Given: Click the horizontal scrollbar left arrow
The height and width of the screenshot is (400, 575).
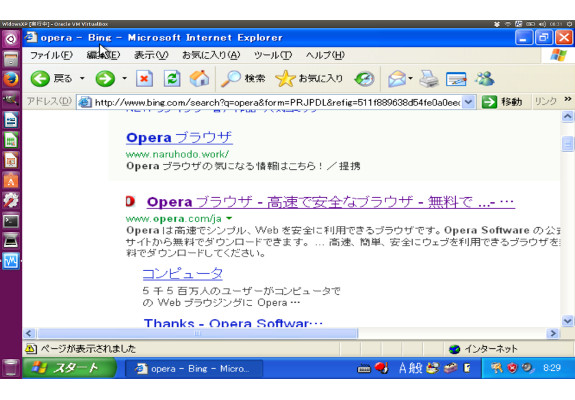Looking at the screenshot, I should coord(29,333).
